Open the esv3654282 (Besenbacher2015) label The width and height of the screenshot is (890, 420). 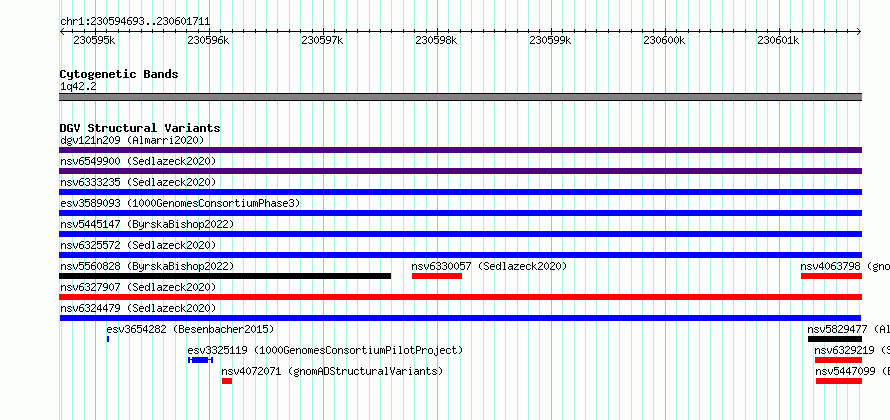click(190, 329)
